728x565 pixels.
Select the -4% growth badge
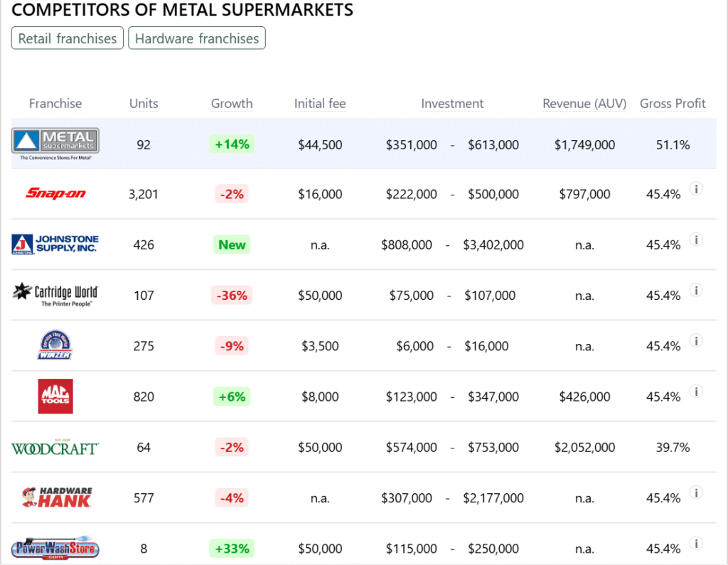[232, 497]
